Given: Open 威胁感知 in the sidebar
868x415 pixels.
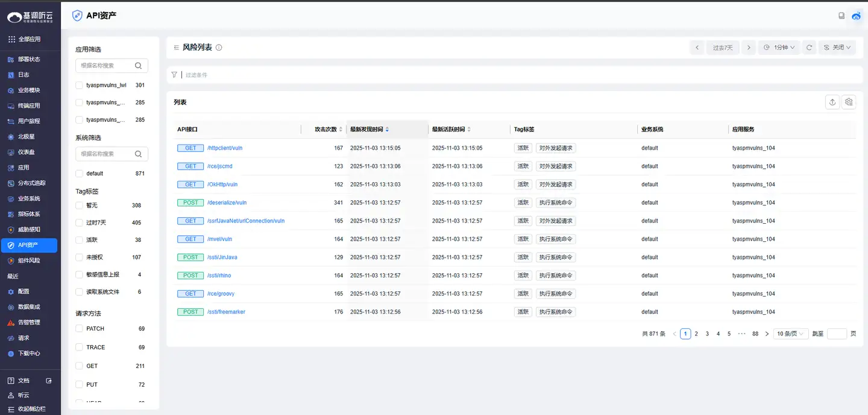Looking at the screenshot, I should coord(29,230).
